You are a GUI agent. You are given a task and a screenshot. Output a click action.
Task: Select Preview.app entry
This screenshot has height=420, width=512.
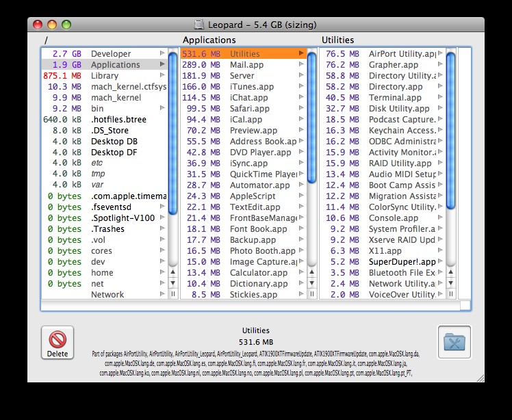(x=244, y=130)
